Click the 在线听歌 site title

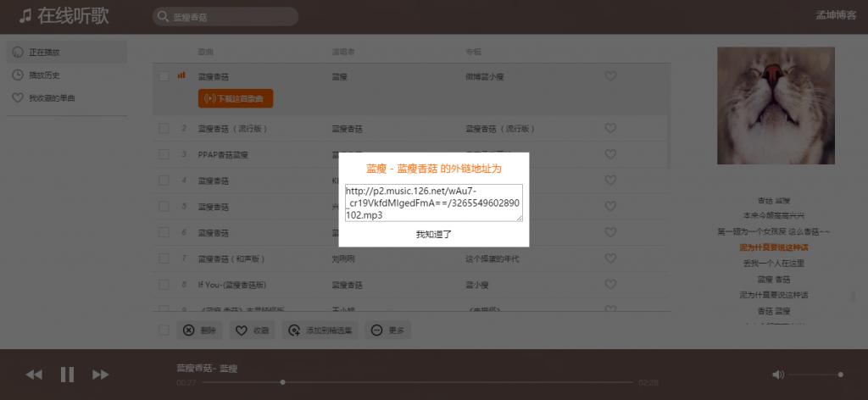[x=73, y=16]
